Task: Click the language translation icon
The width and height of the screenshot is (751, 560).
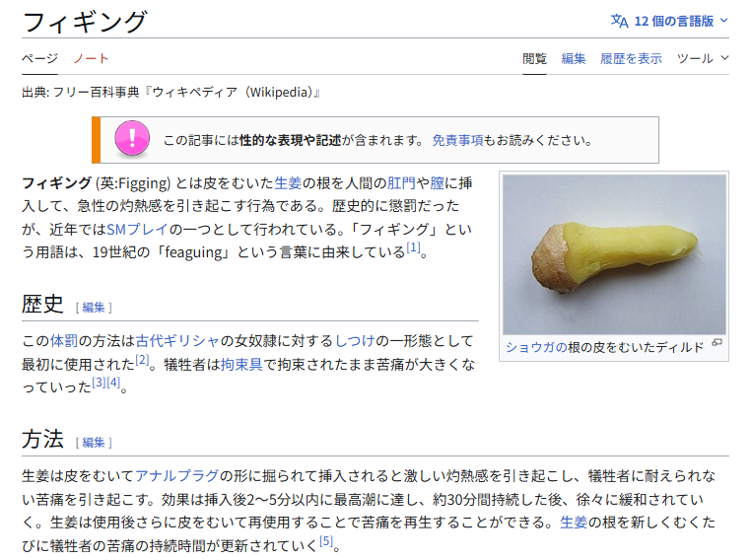Action: click(x=619, y=21)
